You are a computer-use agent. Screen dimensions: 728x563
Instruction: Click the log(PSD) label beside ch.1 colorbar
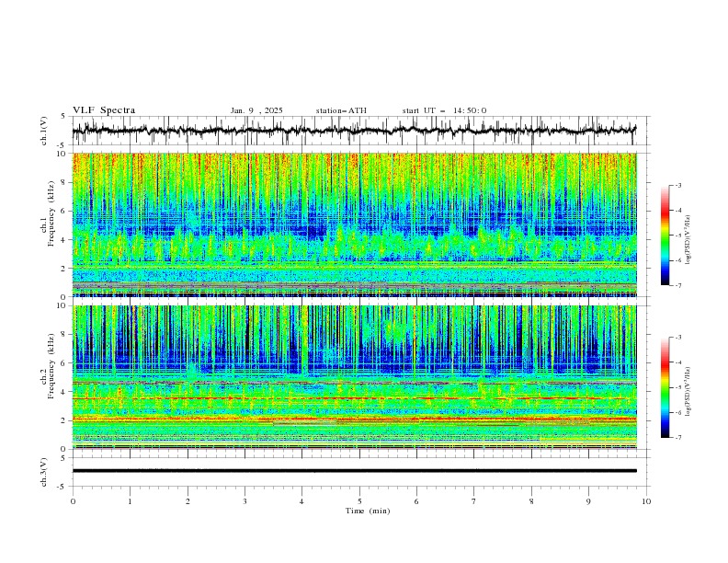(688, 240)
